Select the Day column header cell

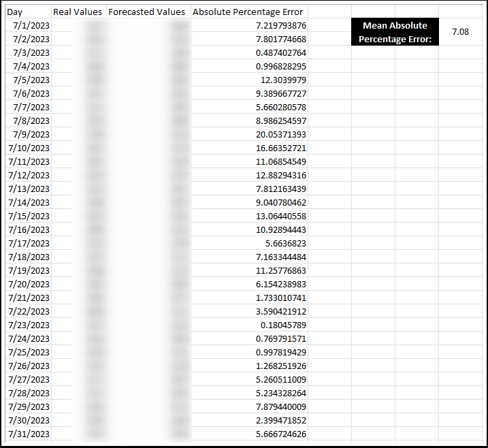[29, 12]
